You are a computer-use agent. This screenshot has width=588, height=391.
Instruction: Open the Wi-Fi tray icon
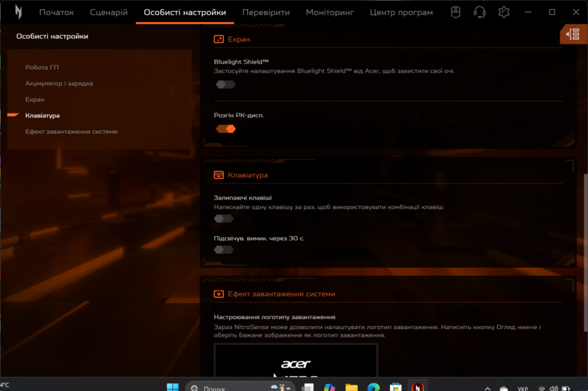(542, 388)
